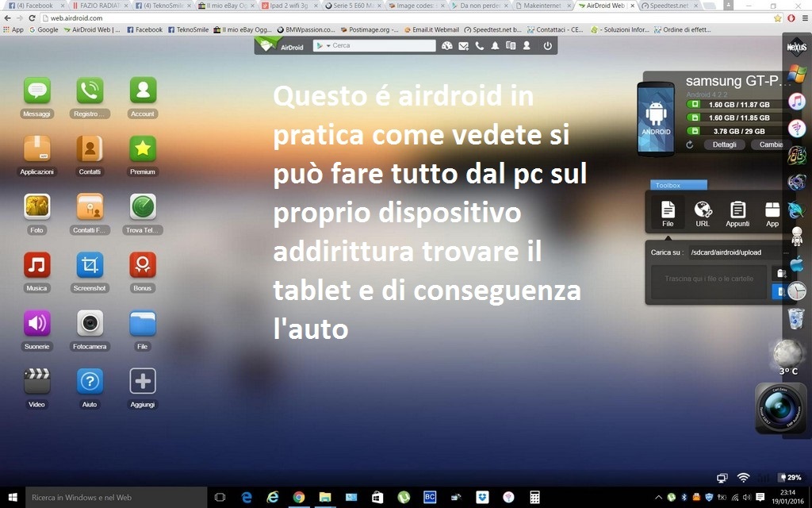The height and width of the screenshot is (508, 812).
Task: Click the Dettagli button
Action: [724, 144]
